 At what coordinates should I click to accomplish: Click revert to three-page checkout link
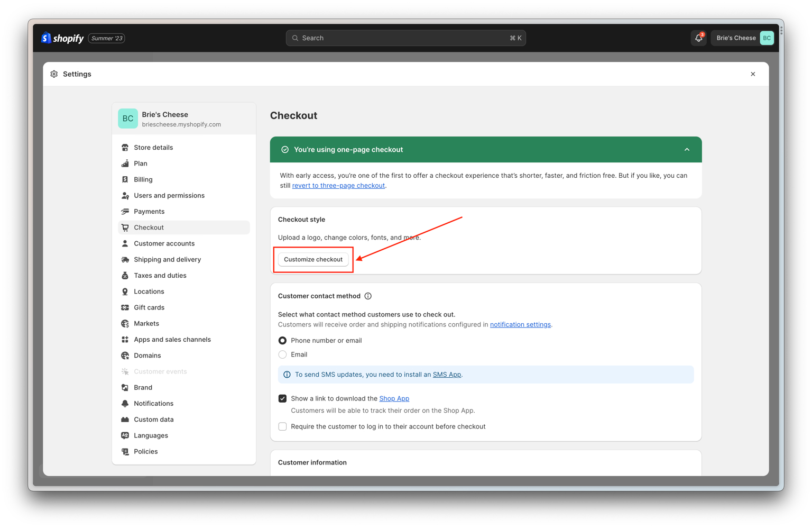[x=338, y=186]
